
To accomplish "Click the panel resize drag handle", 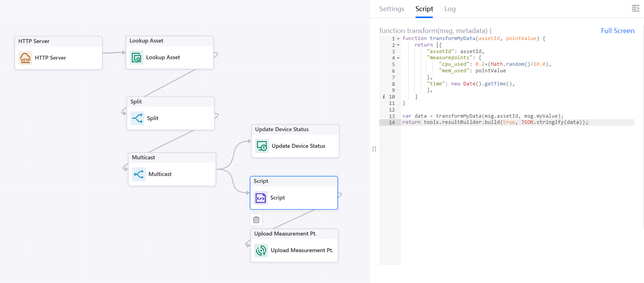I will tap(374, 149).
